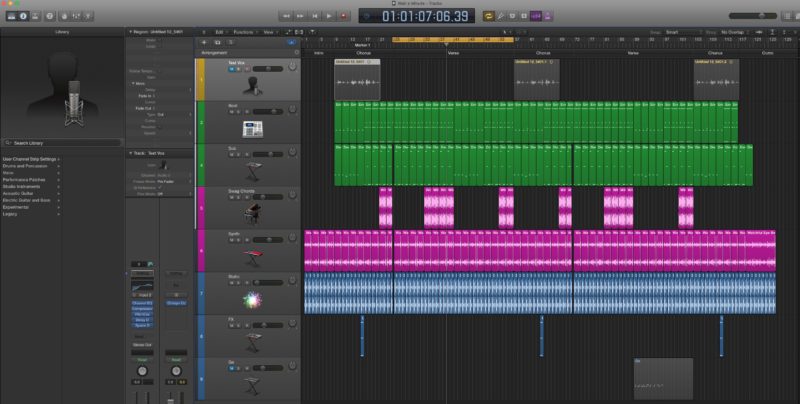The width and height of the screenshot is (800, 404).
Task: Expand Acoustic Guitar category
Action: pyautogui.click(x=31, y=194)
